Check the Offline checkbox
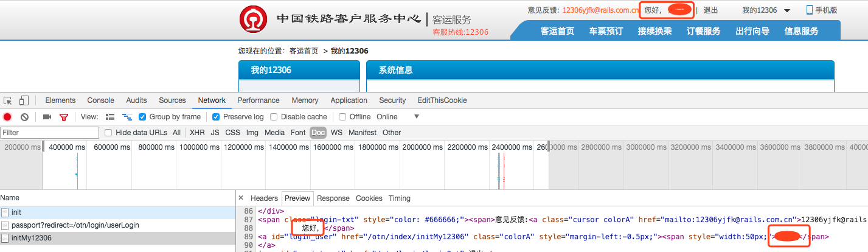 (342, 117)
